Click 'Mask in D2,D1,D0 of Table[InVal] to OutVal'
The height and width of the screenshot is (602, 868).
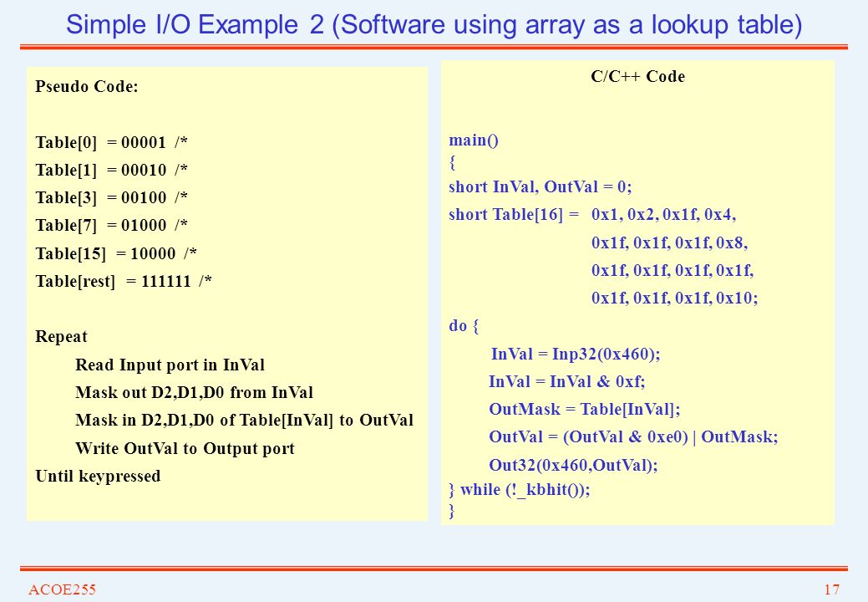tap(244, 421)
